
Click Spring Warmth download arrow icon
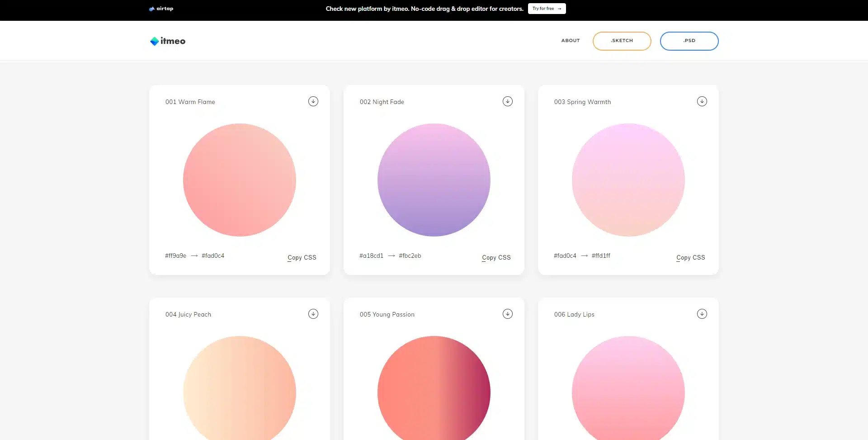(x=702, y=101)
